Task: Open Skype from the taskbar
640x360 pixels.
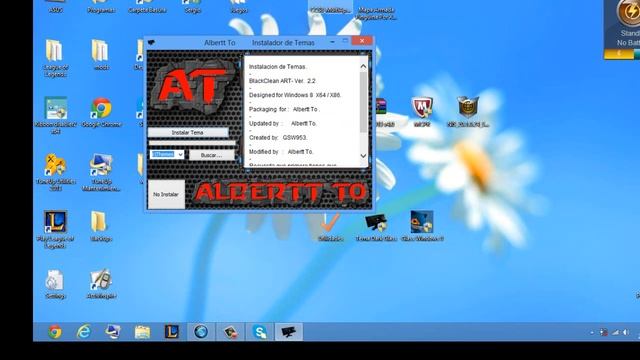Action: tap(260, 332)
